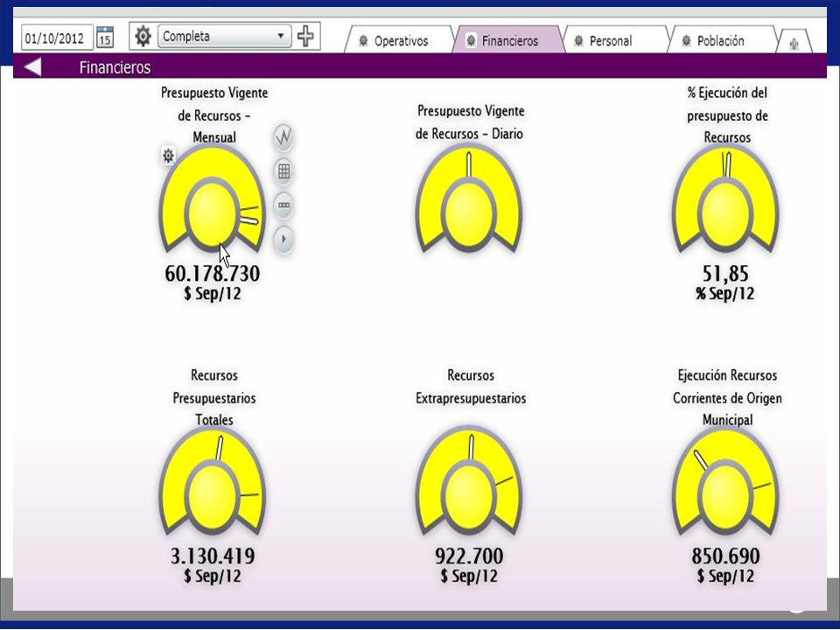Open the three-dots options round button
This screenshot has width=840, height=630.
click(283, 205)
